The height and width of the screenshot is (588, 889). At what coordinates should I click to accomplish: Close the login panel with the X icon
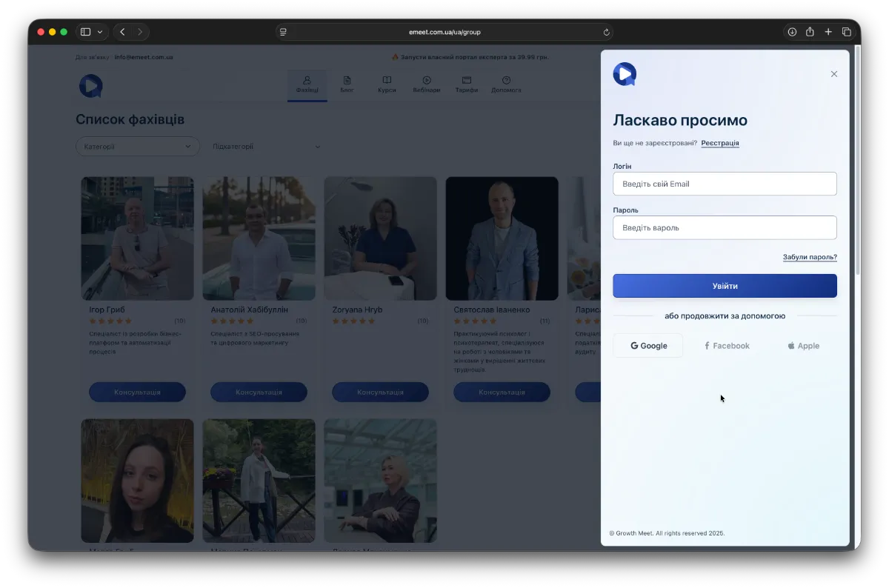pos(833,74)
